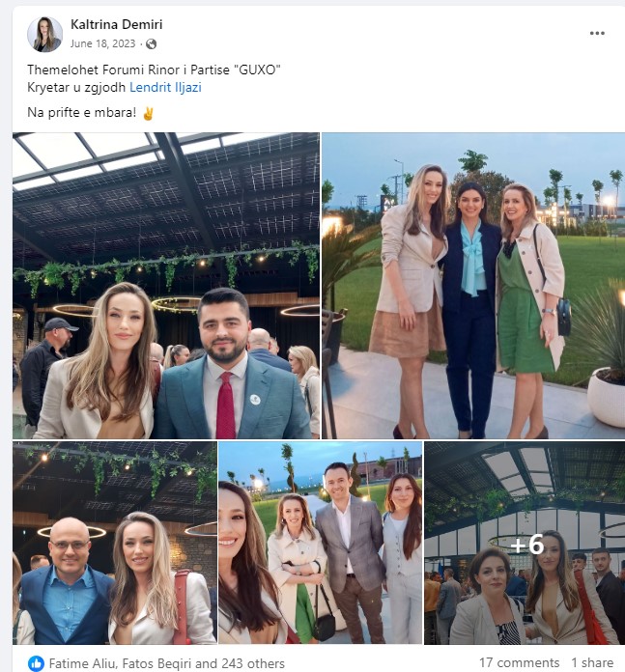
Task: Click the victory hand emoji in post text
Action: (x=148, y=113)
